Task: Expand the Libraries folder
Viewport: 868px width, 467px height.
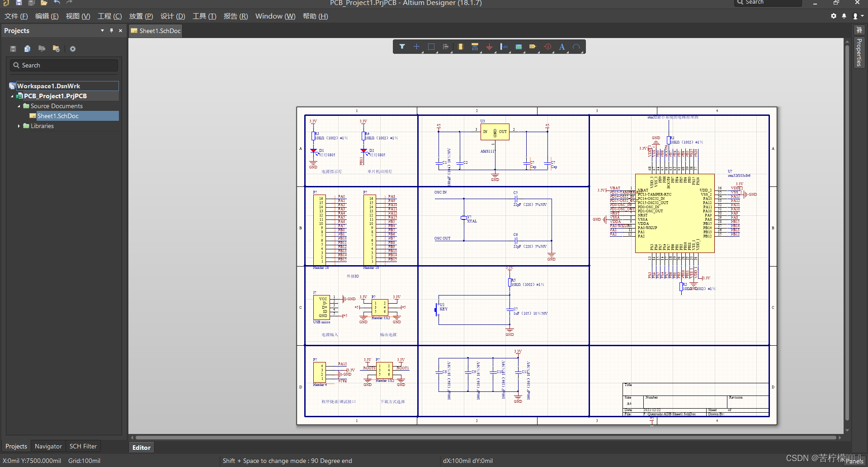Action: 19,126
